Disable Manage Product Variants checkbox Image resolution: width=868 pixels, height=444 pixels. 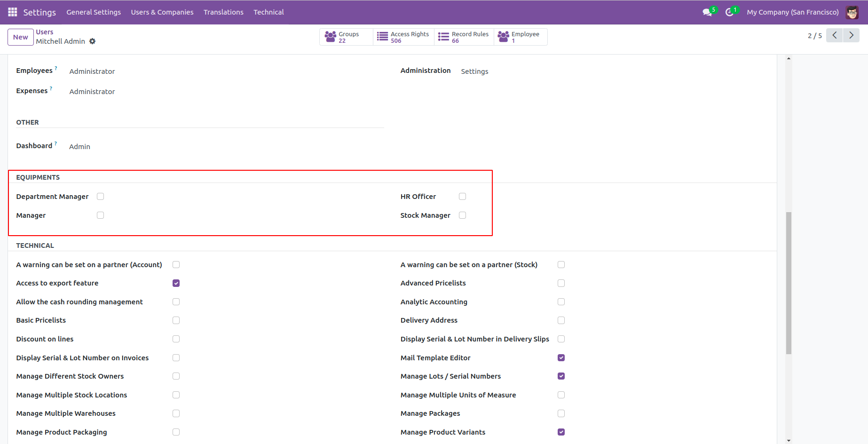pos(561,432)
